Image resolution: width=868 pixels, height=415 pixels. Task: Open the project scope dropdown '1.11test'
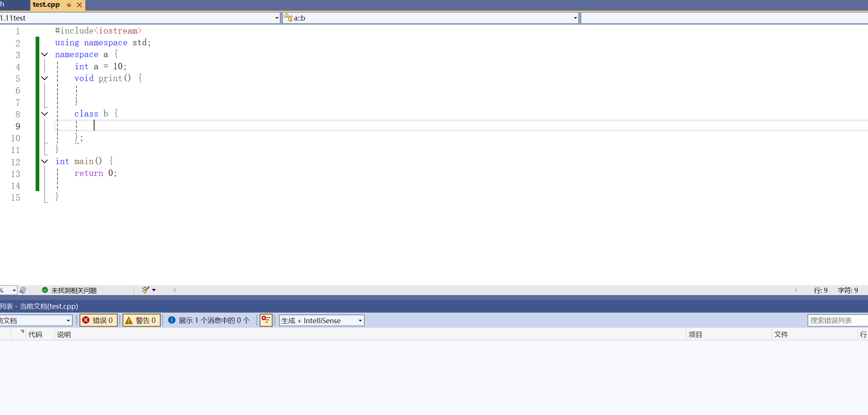click(276, 18)
